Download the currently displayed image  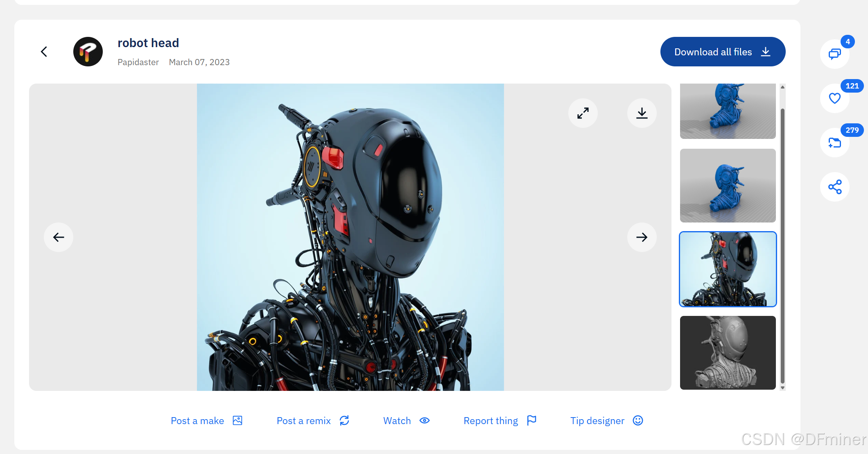click(642, 113)
